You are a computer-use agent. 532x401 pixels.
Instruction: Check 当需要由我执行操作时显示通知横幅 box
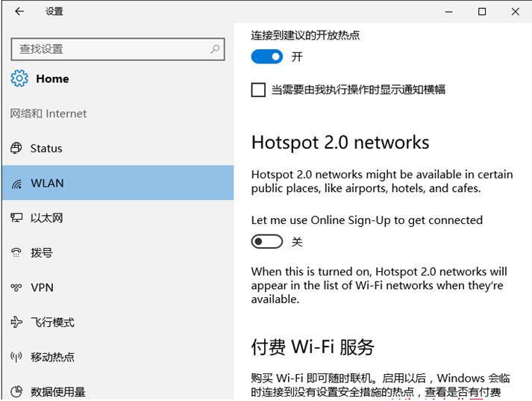(x=258, y=90)
